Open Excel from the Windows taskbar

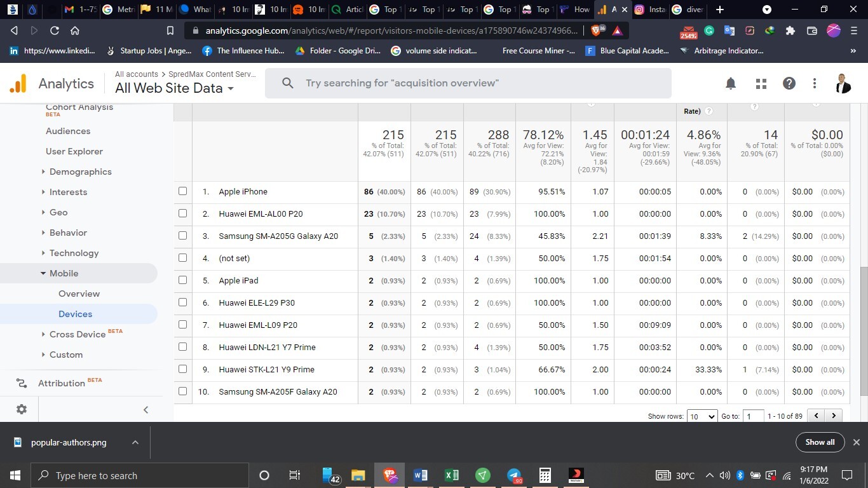(x=451, y=475)
